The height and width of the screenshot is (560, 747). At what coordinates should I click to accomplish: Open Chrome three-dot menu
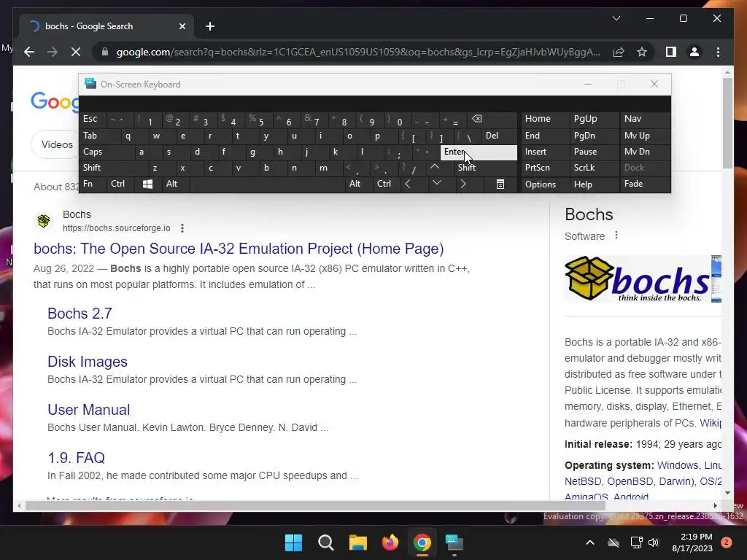coord(718,52)
